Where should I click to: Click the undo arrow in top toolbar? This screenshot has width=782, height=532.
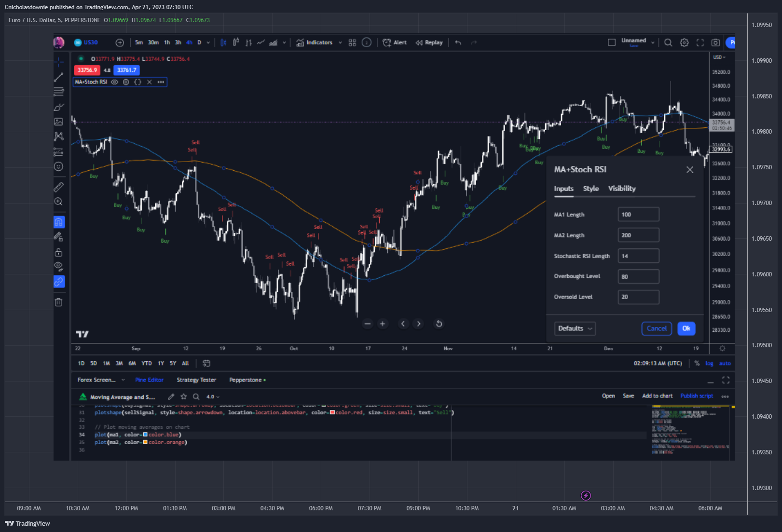(x=458, y=42)
